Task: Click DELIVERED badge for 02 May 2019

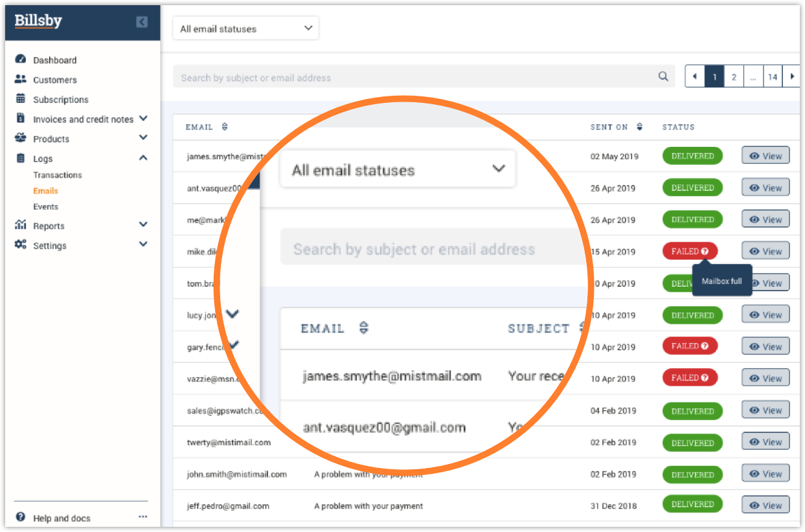Action: pos(692,156)
